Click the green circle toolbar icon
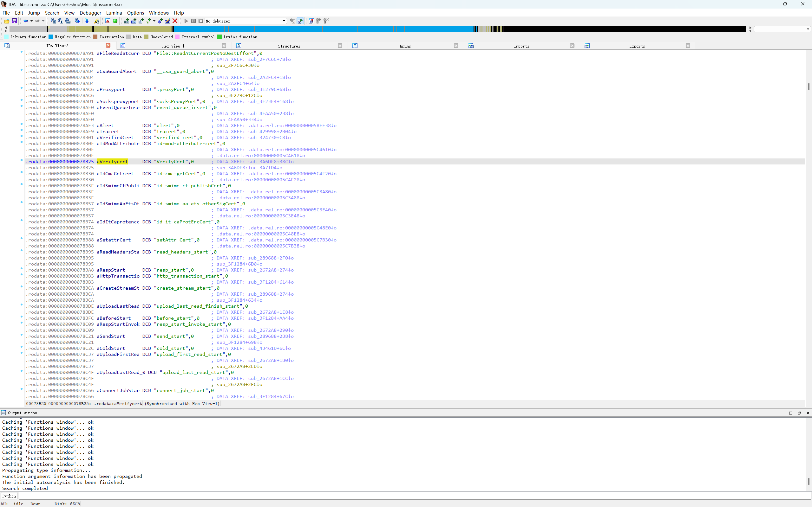 pos(115,21)
